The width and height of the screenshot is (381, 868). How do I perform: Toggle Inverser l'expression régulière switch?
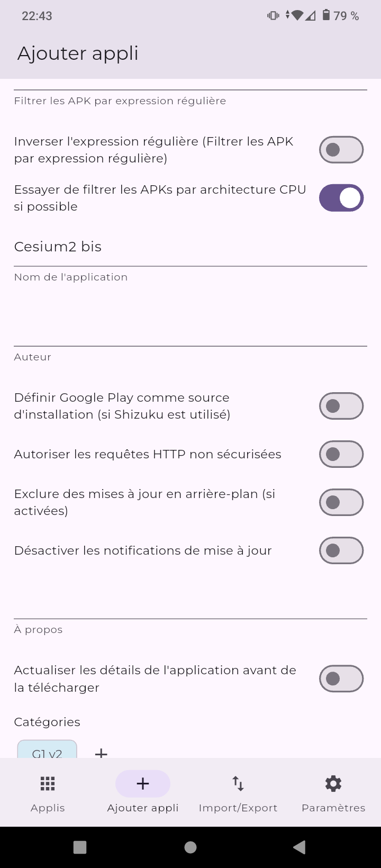tap(341, 150)
